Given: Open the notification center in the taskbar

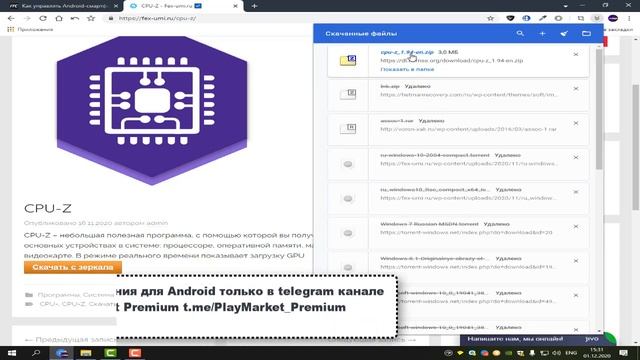Looking at the screenshot, I should click(623, 353).
